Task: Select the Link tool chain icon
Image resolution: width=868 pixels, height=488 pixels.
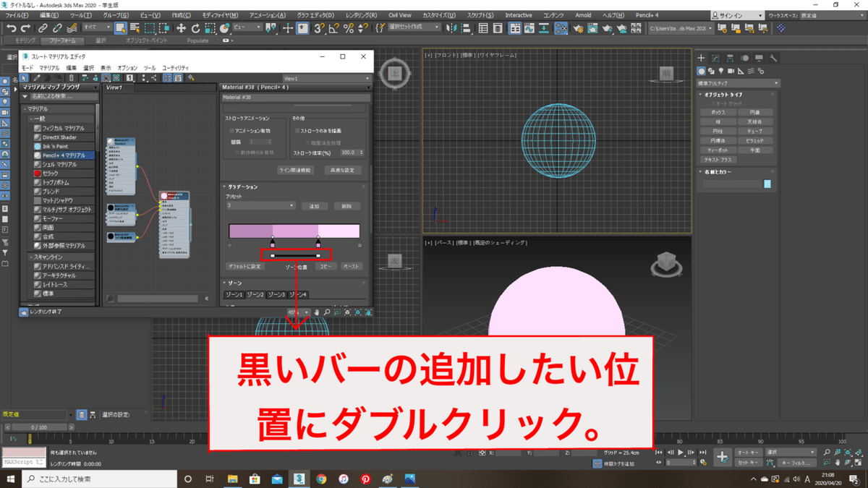Action: pyautogui.click(x=43, y=28)
